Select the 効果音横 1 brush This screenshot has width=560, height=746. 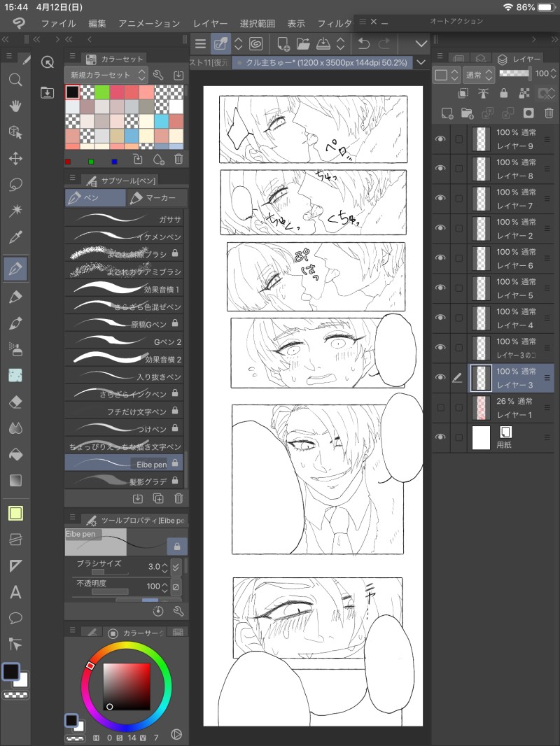coord(124,289)
